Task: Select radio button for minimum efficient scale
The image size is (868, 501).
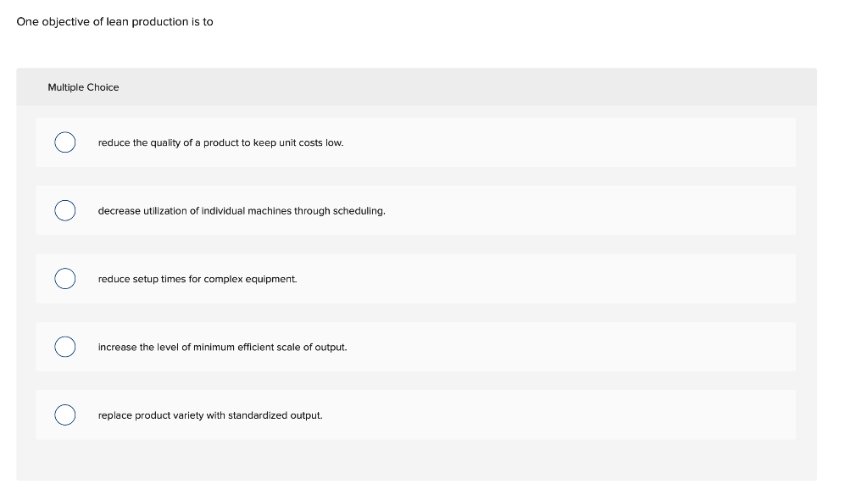Action: (x=64, y=347)
